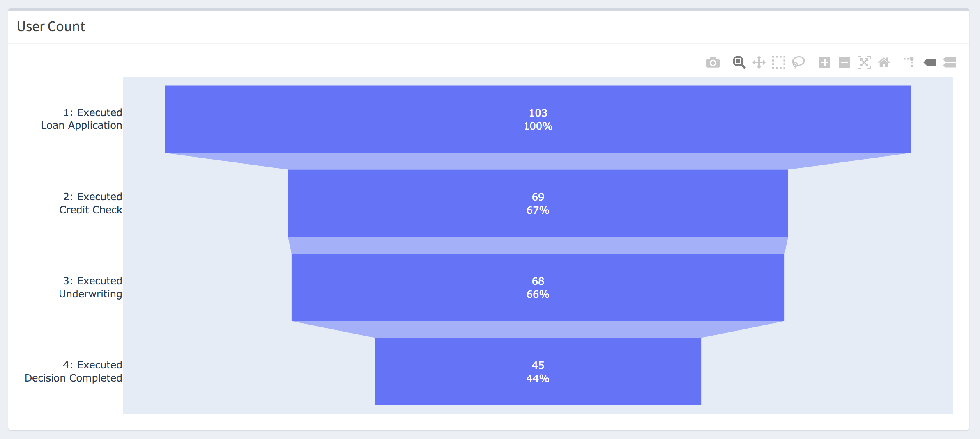
Task: Choose the Lasso Select tool
Action: pos(798,62)
